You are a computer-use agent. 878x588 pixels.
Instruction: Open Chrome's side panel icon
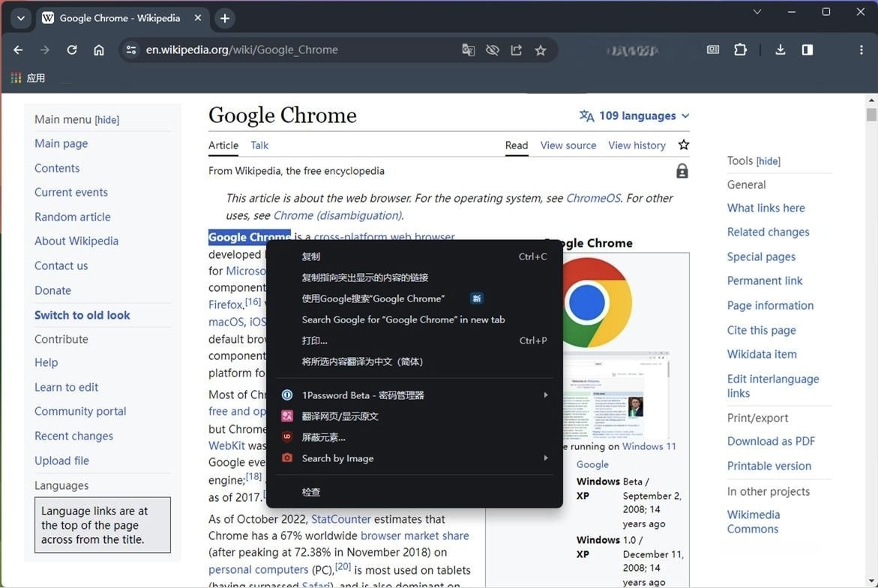coord(808,49)
